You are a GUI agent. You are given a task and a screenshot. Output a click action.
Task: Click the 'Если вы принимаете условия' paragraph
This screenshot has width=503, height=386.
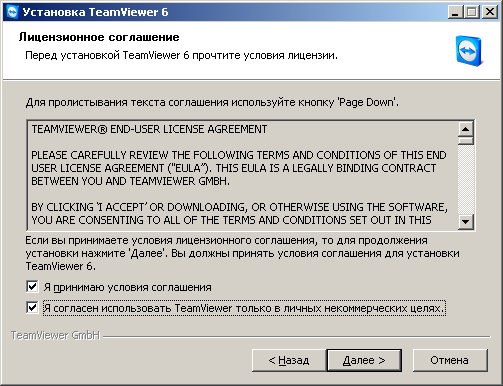pos(242,253)
